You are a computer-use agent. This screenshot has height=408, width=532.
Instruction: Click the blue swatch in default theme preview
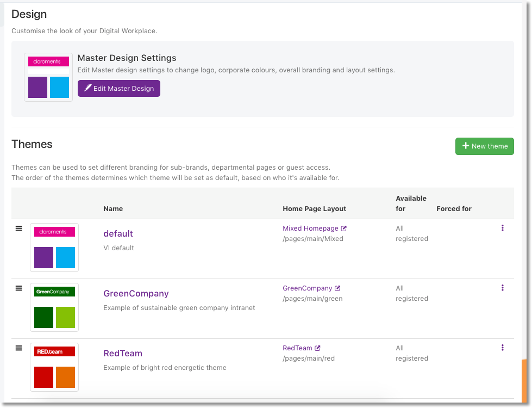coord(65,257)
